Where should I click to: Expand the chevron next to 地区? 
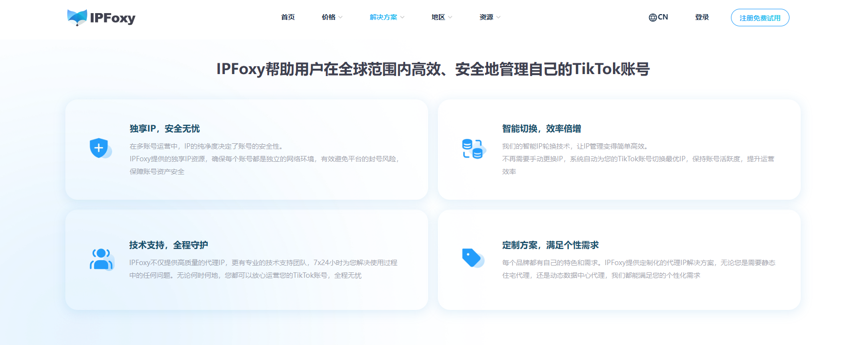(450, 18)
